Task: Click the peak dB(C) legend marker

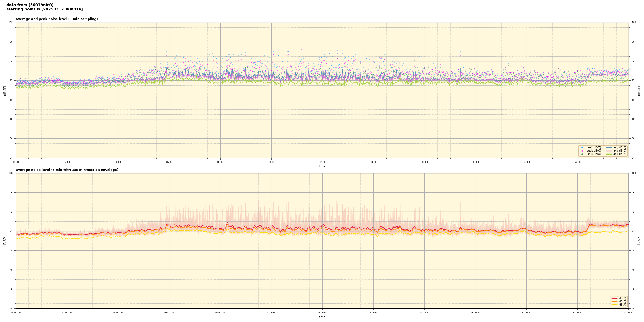Action: pos(582,151)
